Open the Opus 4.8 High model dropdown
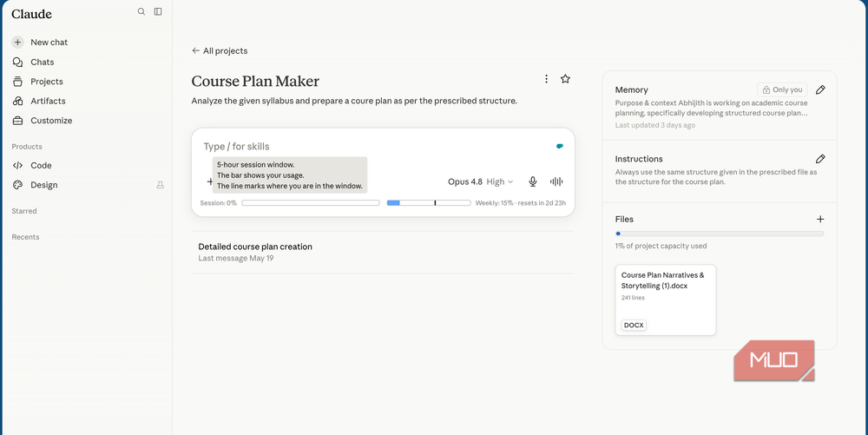The image size is (868, 435). pyautogui.click(x=481, y=181)
